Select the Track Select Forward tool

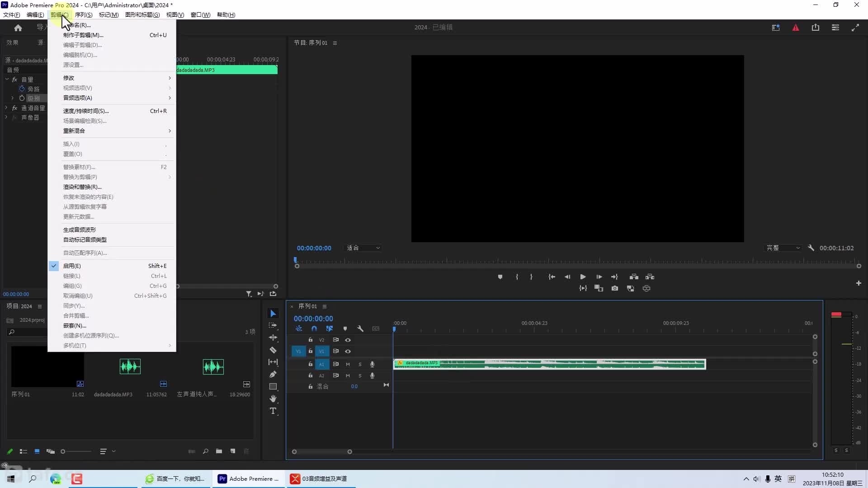[x=273, y=325]
